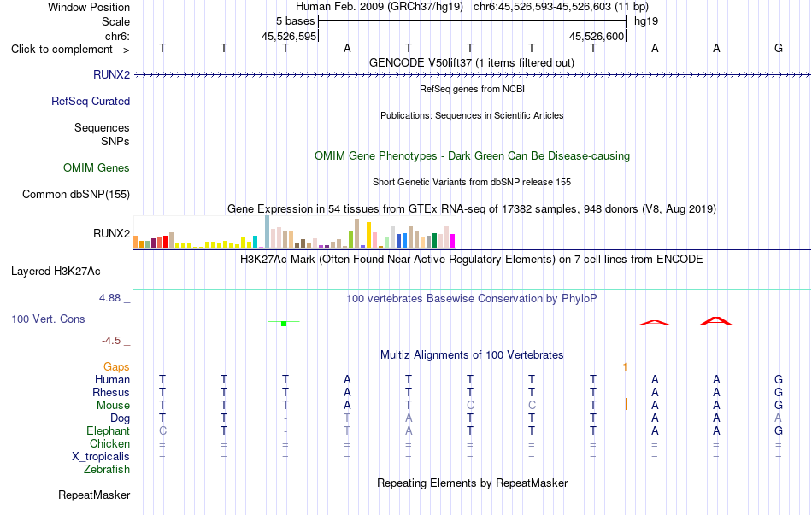Click '100 vertebrates Basewise Conservation by PhyloP' title
Image resolution: width=812 pixels, height=515 pixels.
pyautogui.click(x=472, y=298)
